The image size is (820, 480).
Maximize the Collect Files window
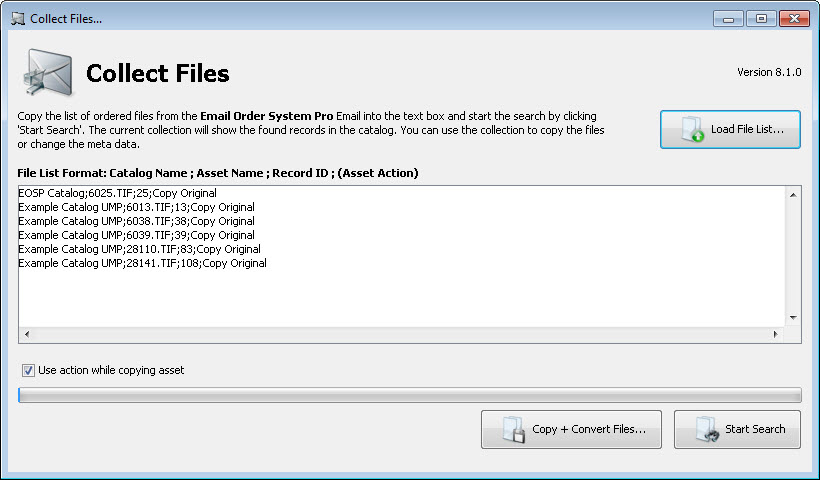[x=761, y=19]
